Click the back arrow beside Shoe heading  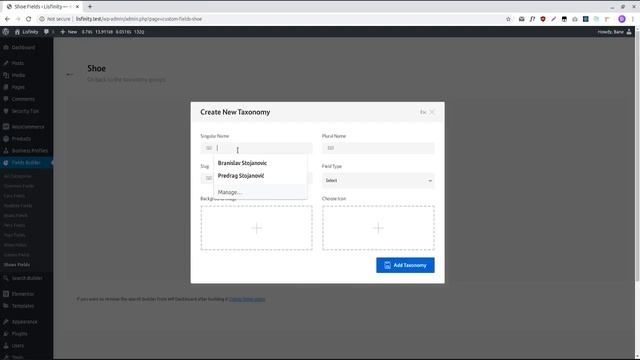click(x=70, y=74)
